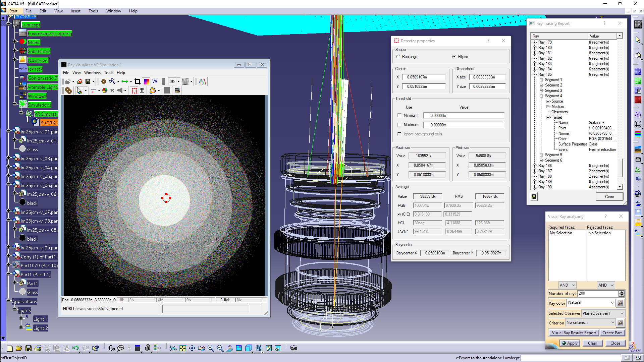Image resolution: width=644 pixels, height=362 pixels.
Task: Expand the Media node in spec tree
Action: click(x=15, y=41)
